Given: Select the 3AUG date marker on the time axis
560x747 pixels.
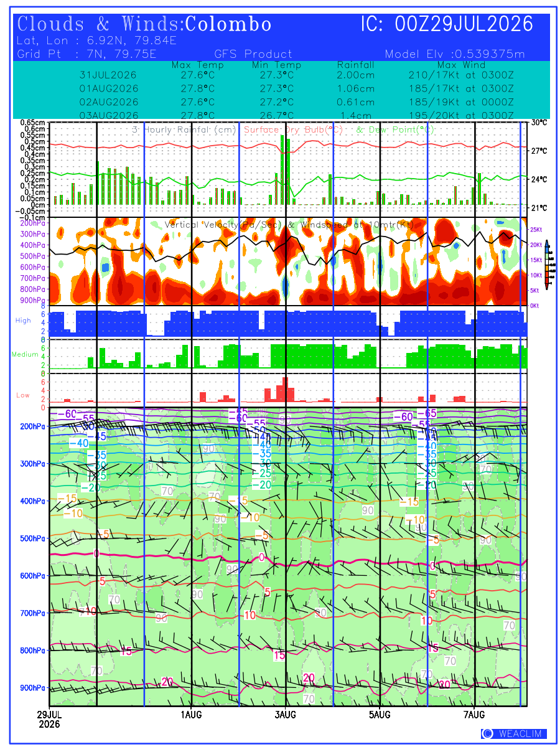Looking at the screenshot, I should point(286,715).
